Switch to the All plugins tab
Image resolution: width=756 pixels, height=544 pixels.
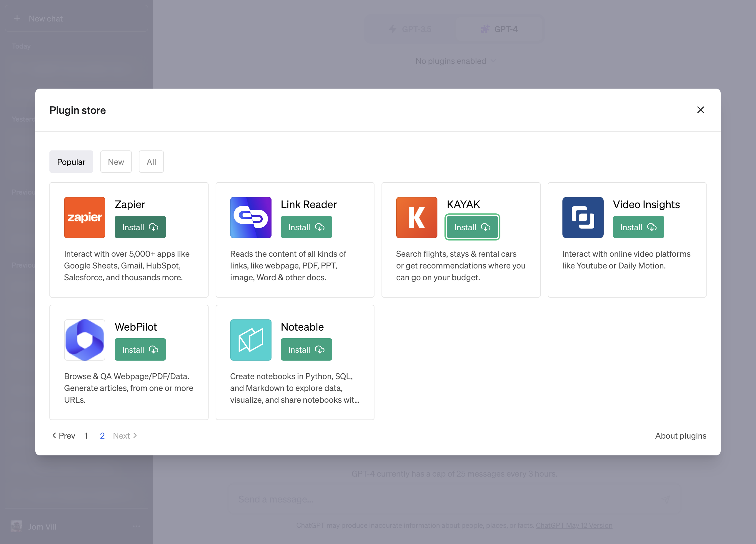pyautogui.click(x=151, y=162)
